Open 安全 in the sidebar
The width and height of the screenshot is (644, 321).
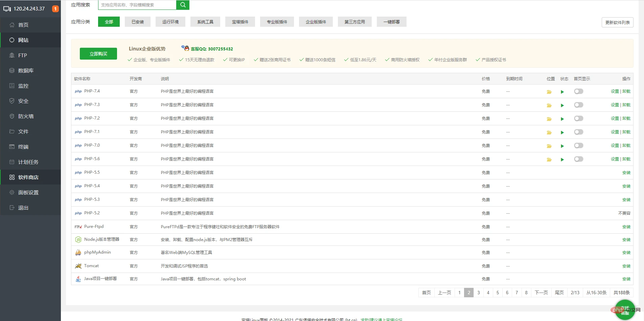30,101
